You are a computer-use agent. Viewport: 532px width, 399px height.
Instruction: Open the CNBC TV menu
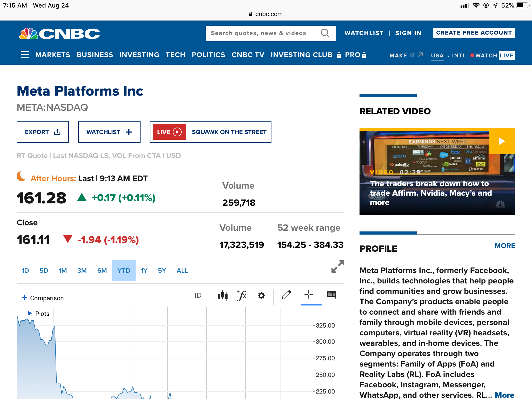(248, 55)
